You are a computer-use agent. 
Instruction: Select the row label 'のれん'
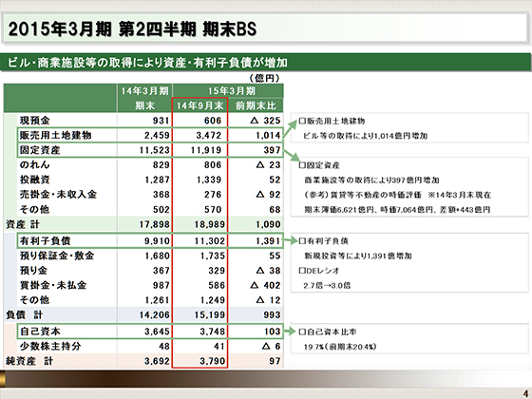point(35,165)
